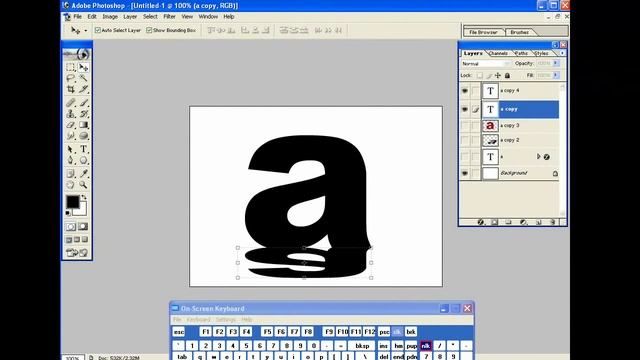640x360 pixels.
Task: Select the Smudge/Blur tool
Action: pos(71,136)
